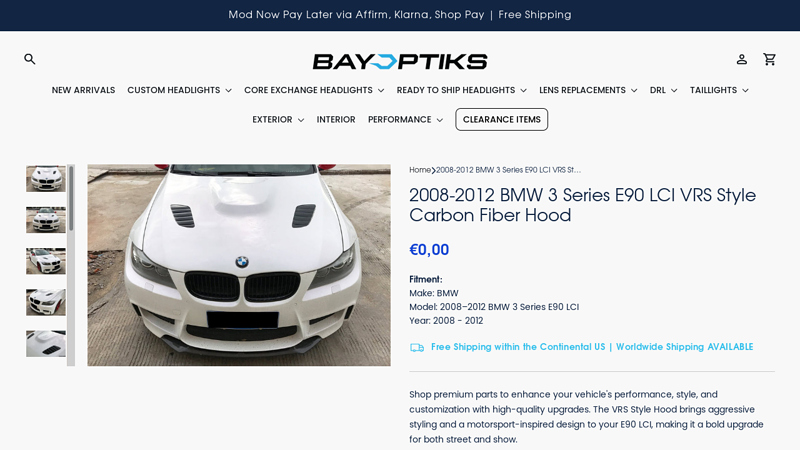Open the account profile icon
This screenshot has height=450, width=800.
click(741, 59)
